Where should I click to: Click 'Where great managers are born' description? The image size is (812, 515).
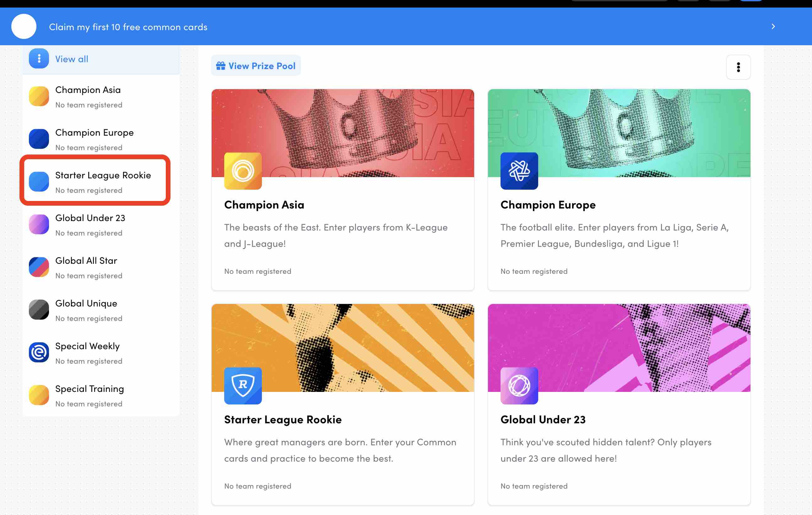tap(340, 450)
